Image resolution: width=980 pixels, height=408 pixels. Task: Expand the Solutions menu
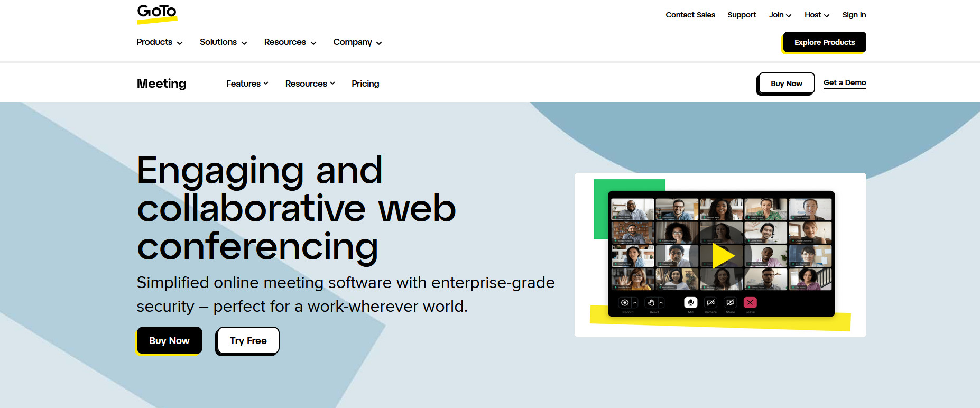coord(224,42)
